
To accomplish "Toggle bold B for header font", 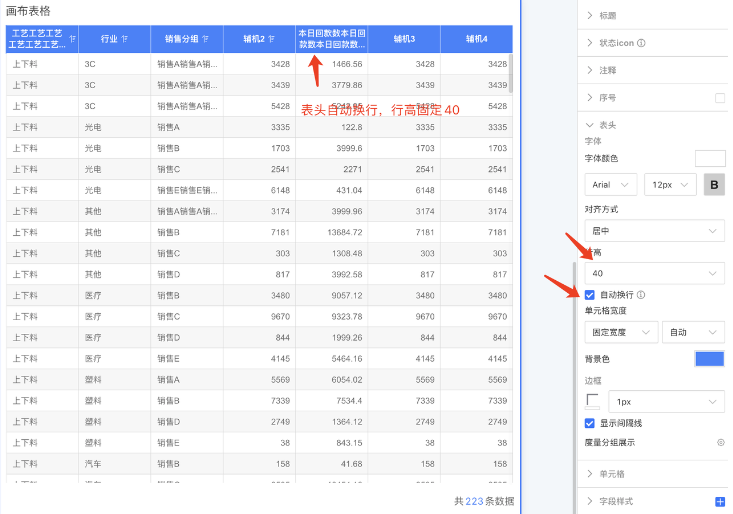I will point(714,185).
